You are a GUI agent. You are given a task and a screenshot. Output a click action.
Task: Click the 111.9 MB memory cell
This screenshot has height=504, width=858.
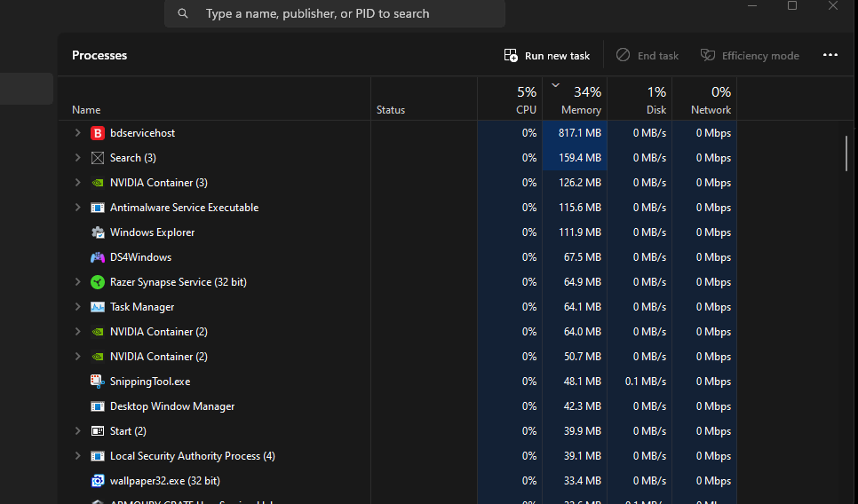click(575, 232)
